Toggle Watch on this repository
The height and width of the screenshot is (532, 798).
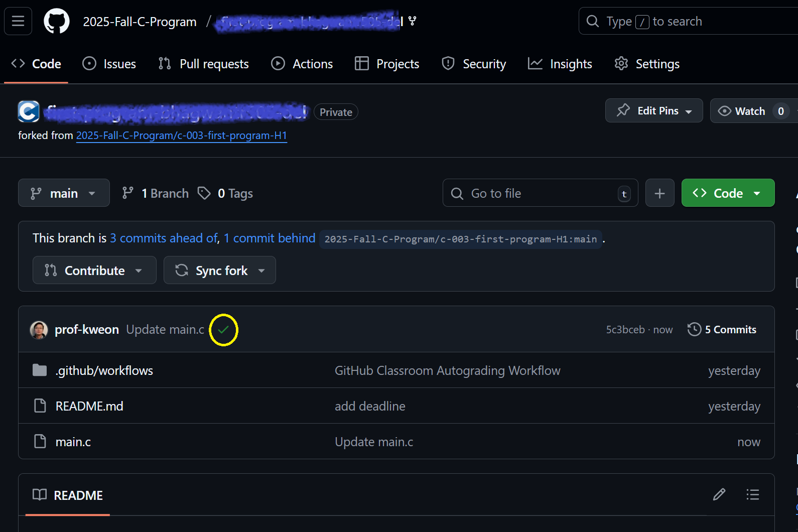pos(742,111)
